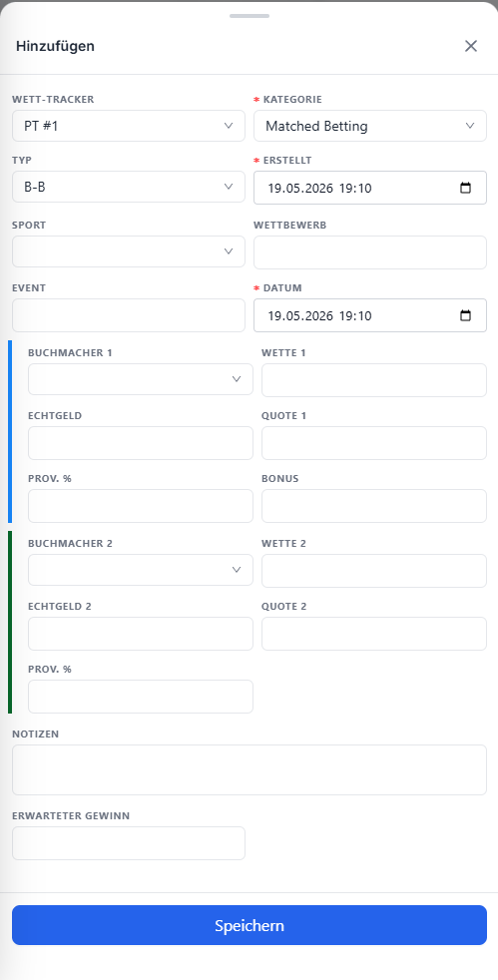The width and height of the screenshot is (498, 980).
Task: Open the Buchmacher 1 dropdown
Action: click(141, 379)
